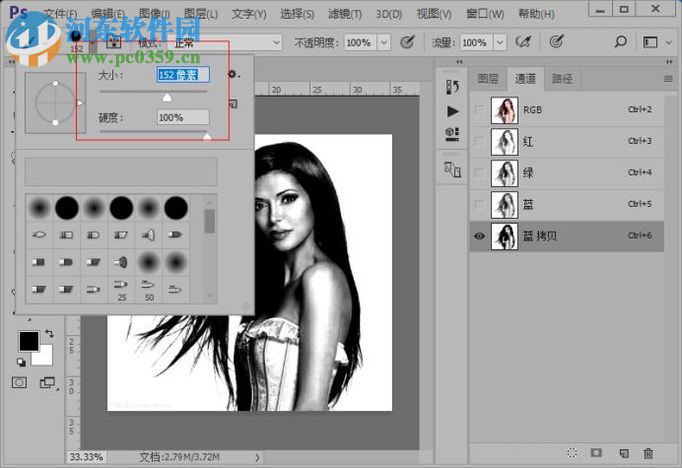Show the 红 channel visibility
The image size is (682, 468).
(480, 141)
